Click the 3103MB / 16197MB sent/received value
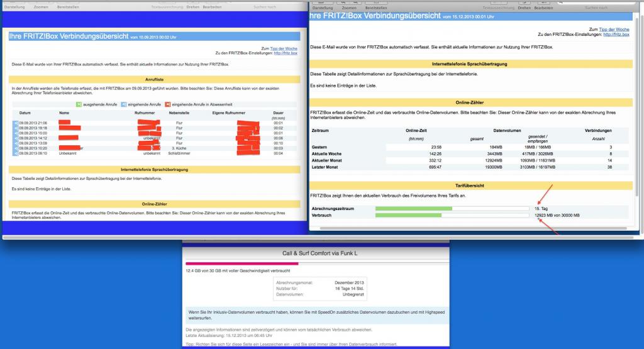The height and width of the screenshot is (349, 644). click(537, 167)
